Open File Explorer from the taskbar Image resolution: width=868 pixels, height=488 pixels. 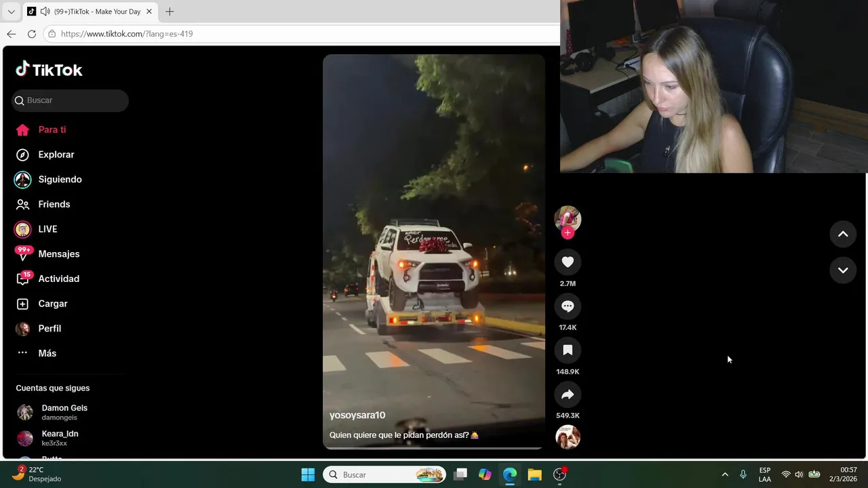(x=535, y=474)
